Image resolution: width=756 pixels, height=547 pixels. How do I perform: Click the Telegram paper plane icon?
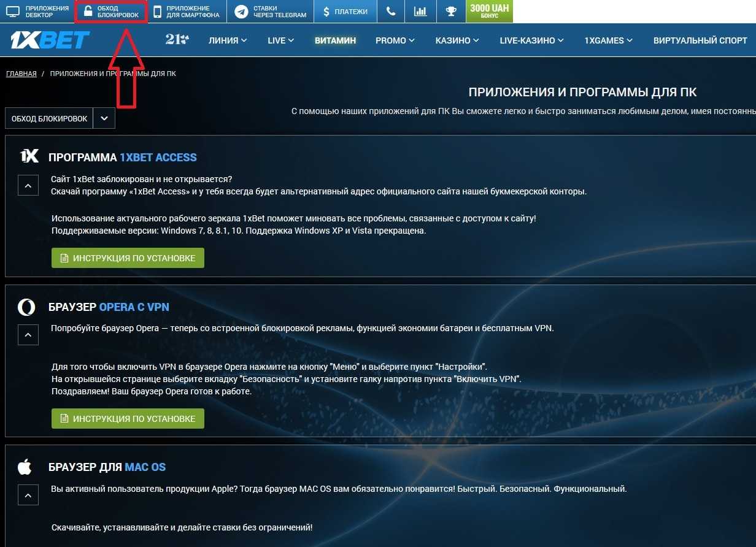242,12
